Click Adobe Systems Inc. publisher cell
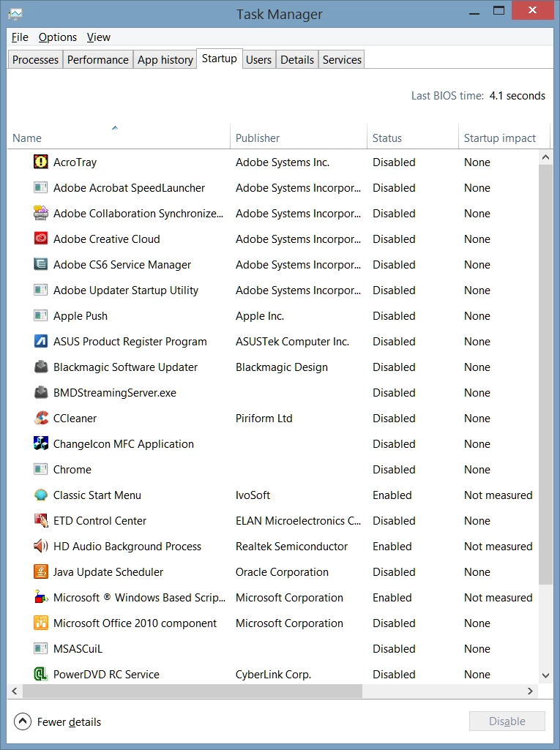The image size is (560, 750). [x=283, y=162]
